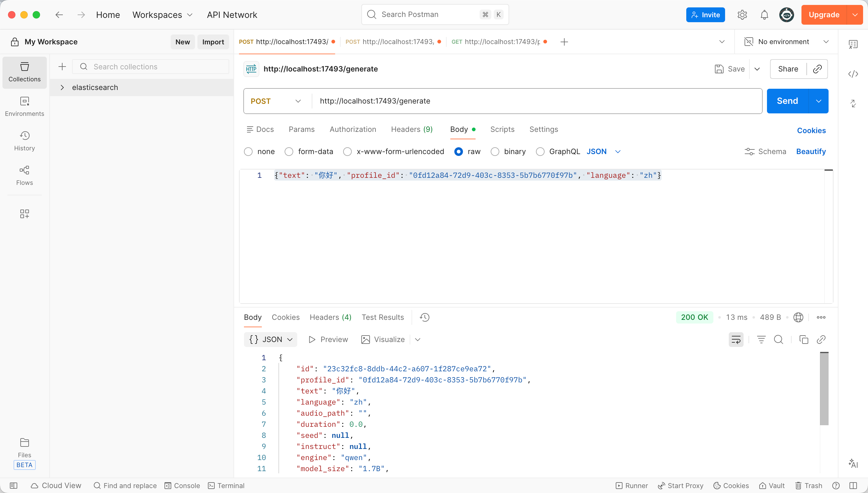The image size is (868, 493).
Task: Copy the response body using copy icon
Action: point(803,340)
